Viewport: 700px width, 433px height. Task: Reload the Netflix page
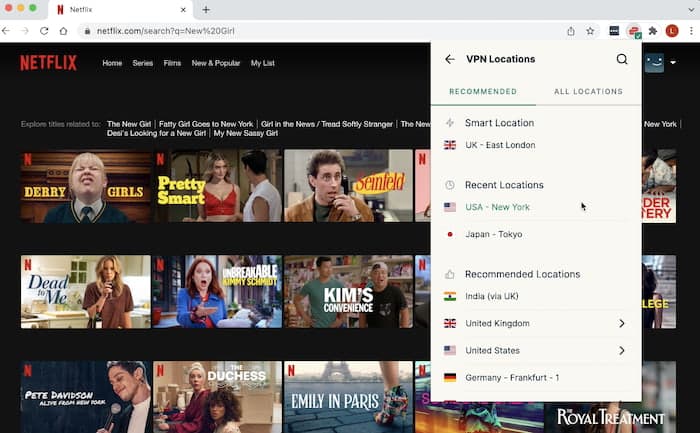[44, 31]
